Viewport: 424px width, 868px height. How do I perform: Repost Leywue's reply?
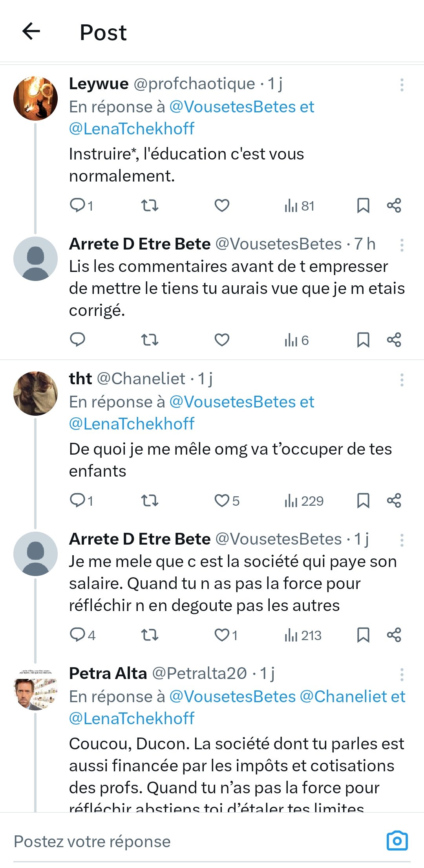coord(150,206)
